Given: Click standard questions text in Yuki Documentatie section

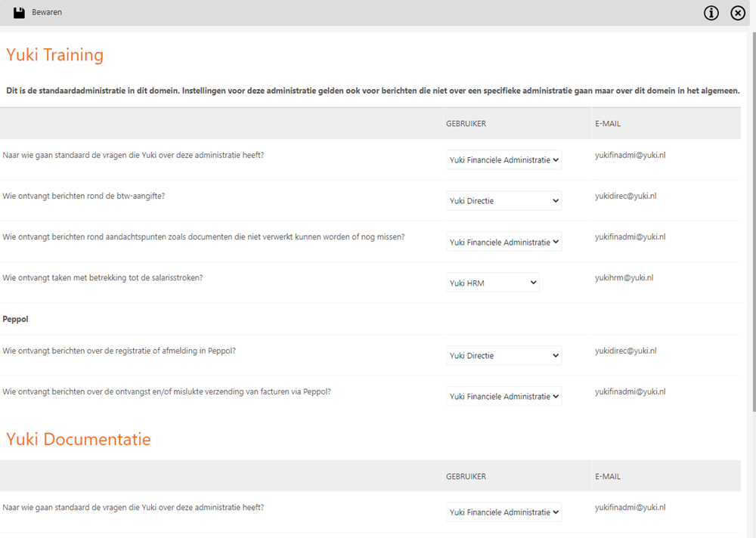Looking at the screenshot, I should (x=133, y=508).
